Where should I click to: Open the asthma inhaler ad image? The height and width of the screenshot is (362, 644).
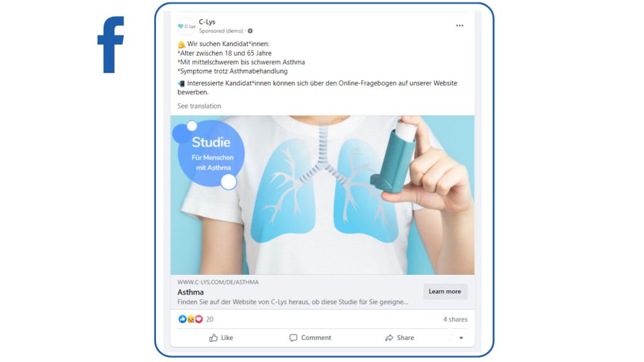323,195
